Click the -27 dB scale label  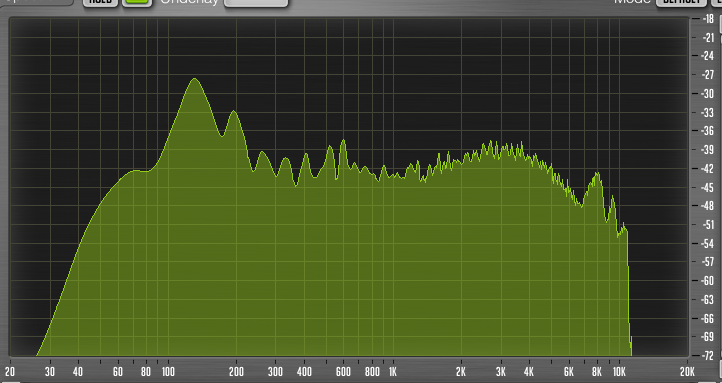coord(708,75)
